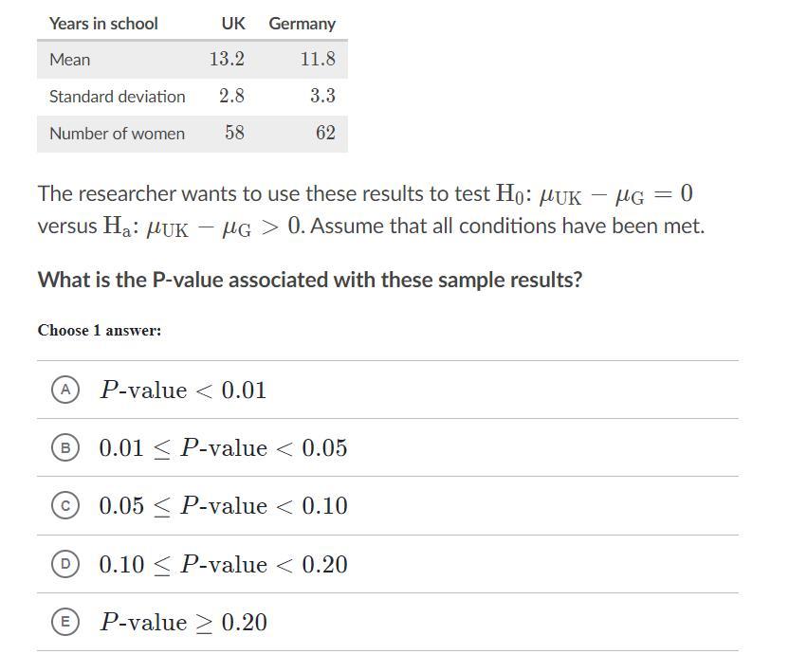Mark answer D radio button

(64, 565)
